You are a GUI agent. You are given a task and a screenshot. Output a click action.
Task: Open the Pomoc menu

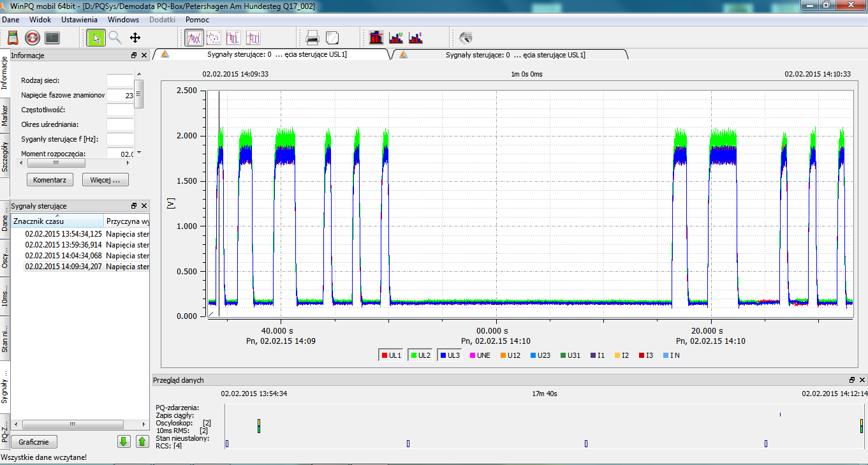coord(197,20)
